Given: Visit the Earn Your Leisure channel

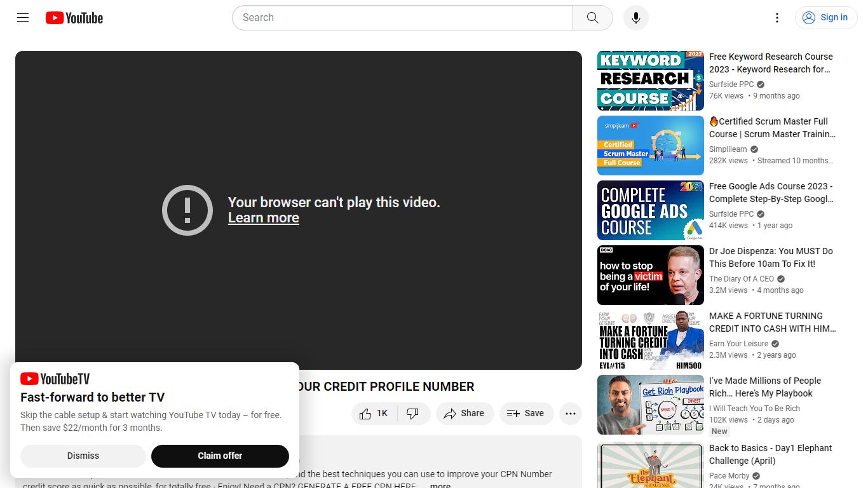Looking at the screenshot, I should 739,344.
